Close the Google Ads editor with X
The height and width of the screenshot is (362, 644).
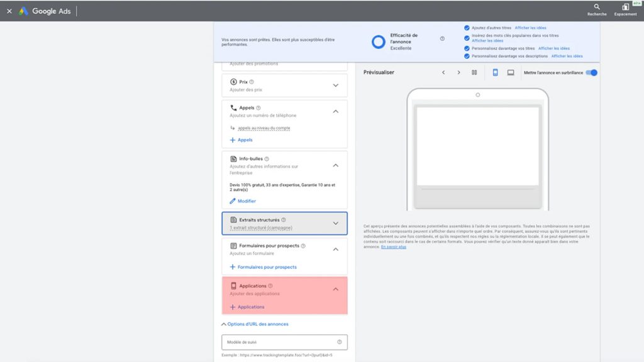9,11
